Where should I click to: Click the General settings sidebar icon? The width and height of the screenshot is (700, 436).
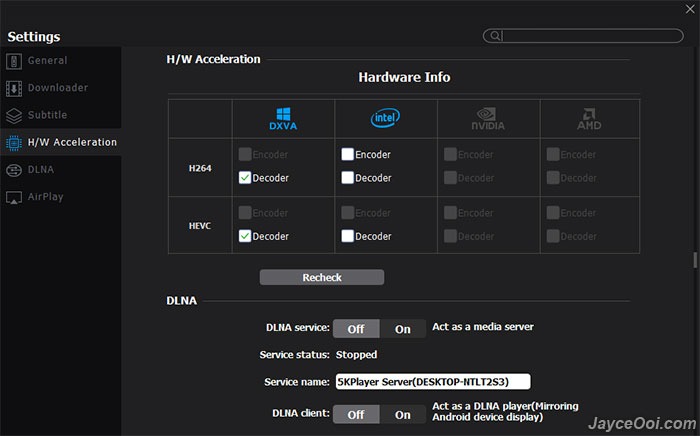click(14, 61)
